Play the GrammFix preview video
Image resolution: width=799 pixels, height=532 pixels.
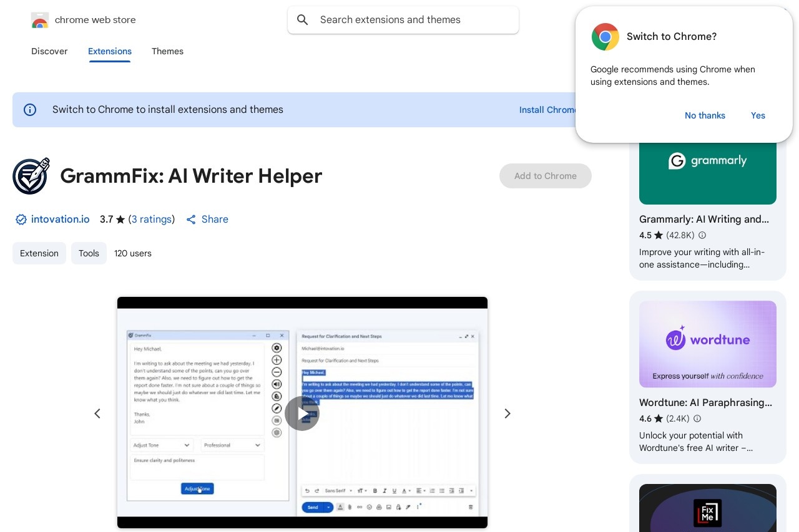[x=302, y=414]
